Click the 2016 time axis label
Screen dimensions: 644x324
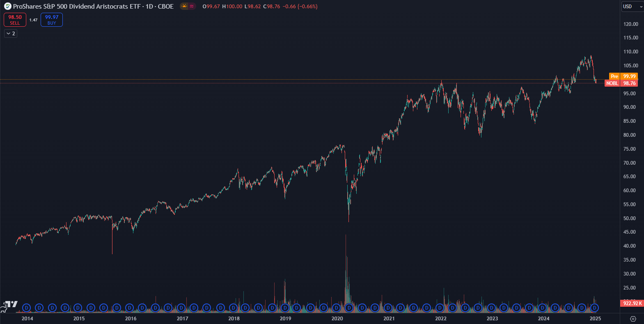click(x=131, y=319)
